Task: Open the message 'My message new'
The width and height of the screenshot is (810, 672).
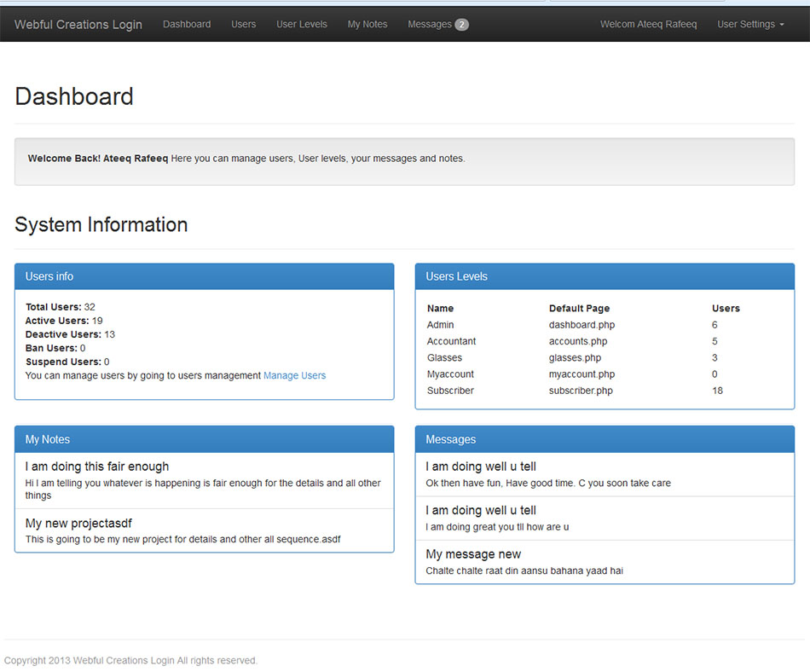Action: click(473, 554)
